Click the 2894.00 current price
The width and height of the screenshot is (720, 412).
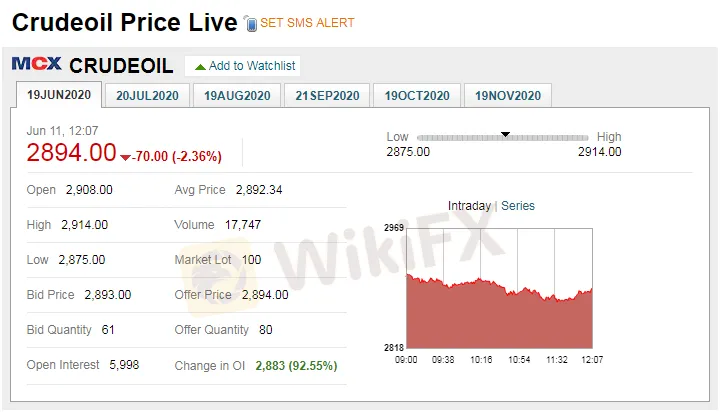(72, 153)
